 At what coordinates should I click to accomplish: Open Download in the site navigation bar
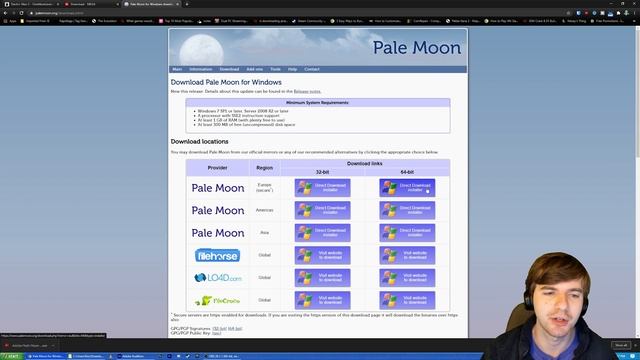(229, 69)
